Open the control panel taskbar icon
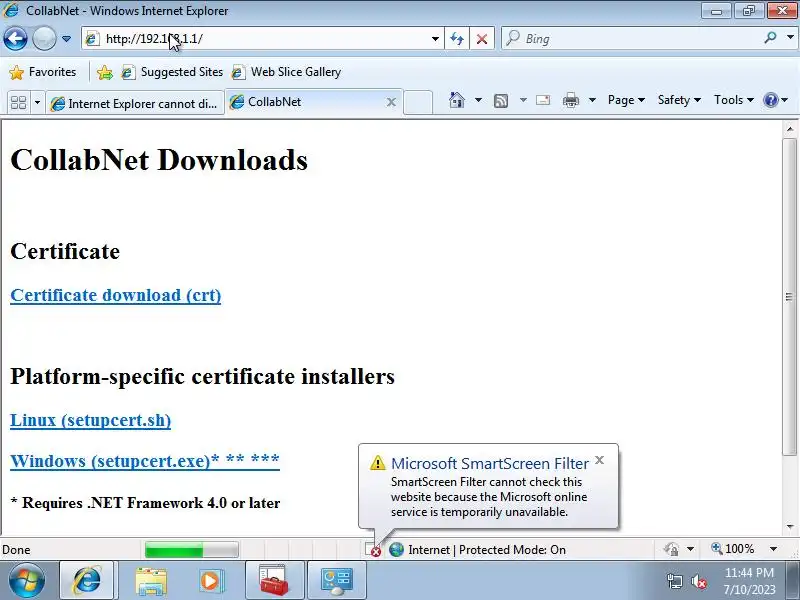The image size is (800, 600). (337, 580)
